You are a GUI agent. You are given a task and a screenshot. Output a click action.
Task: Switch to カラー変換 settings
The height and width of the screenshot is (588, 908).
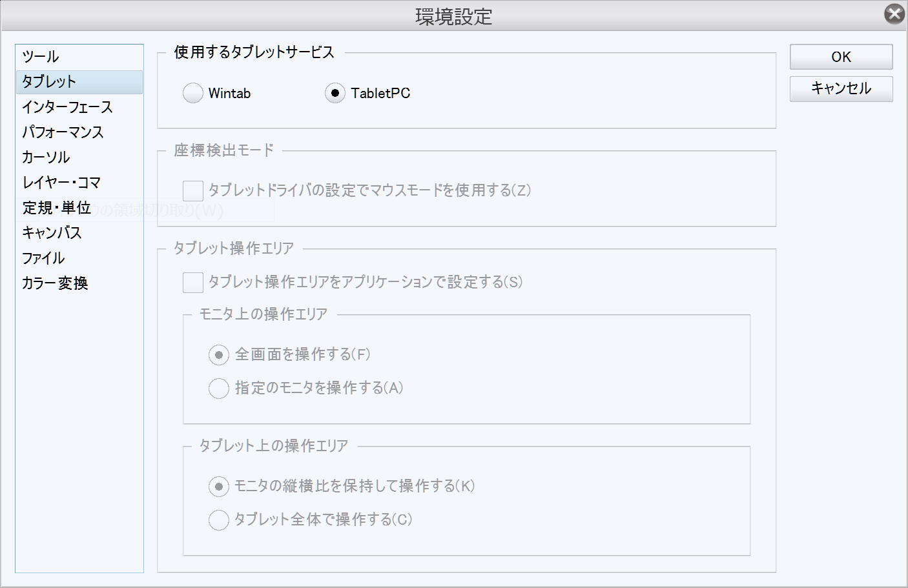click(x=55, y=283)
